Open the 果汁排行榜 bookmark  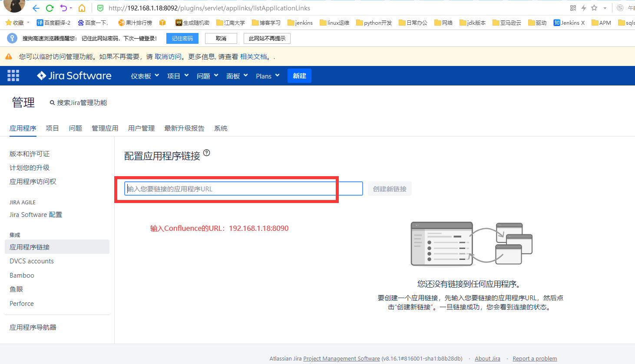135,23
